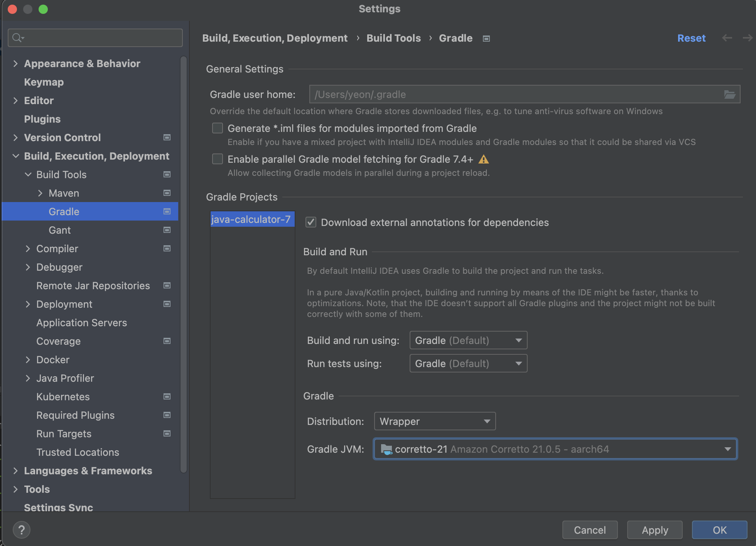The height and width of the screenshot is (546, 756).
Task: Open the Build and run using dropdown
Action: [468, 340]
